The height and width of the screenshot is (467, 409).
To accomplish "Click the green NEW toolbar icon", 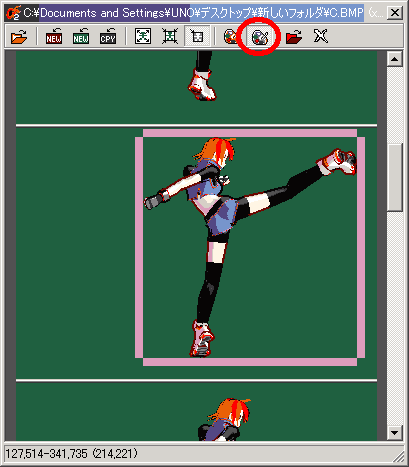I will [81, 36].
